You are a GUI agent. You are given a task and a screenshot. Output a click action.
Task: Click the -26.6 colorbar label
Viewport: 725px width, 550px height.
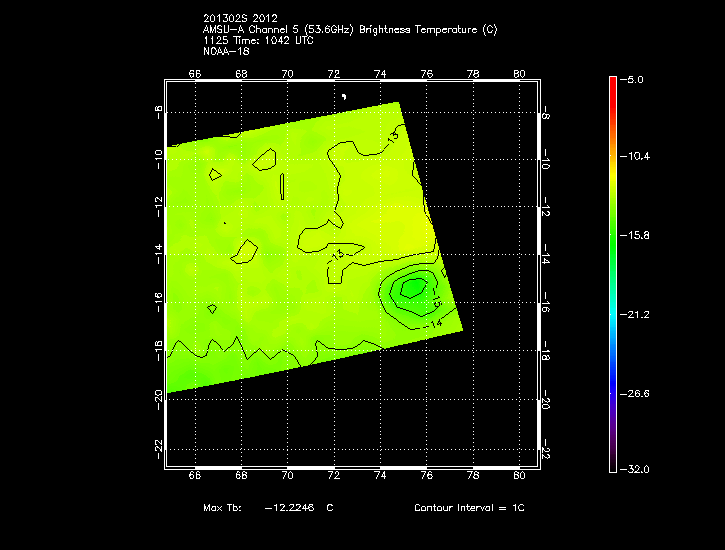[x=638, y=393]
